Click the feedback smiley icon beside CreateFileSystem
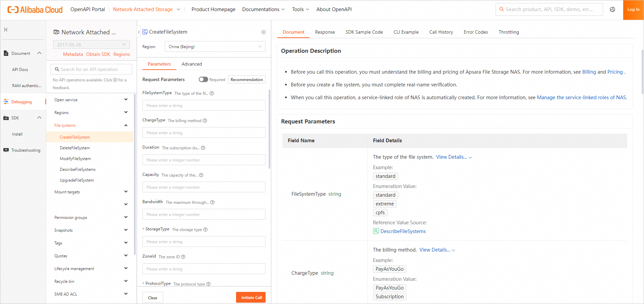644x304 pixels. coord(264,32)
